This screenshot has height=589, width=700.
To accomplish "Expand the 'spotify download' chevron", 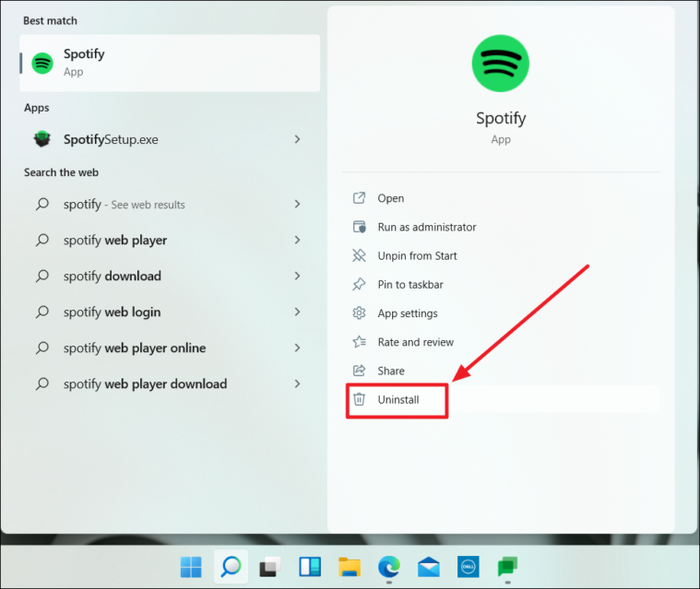I will 297,276.
